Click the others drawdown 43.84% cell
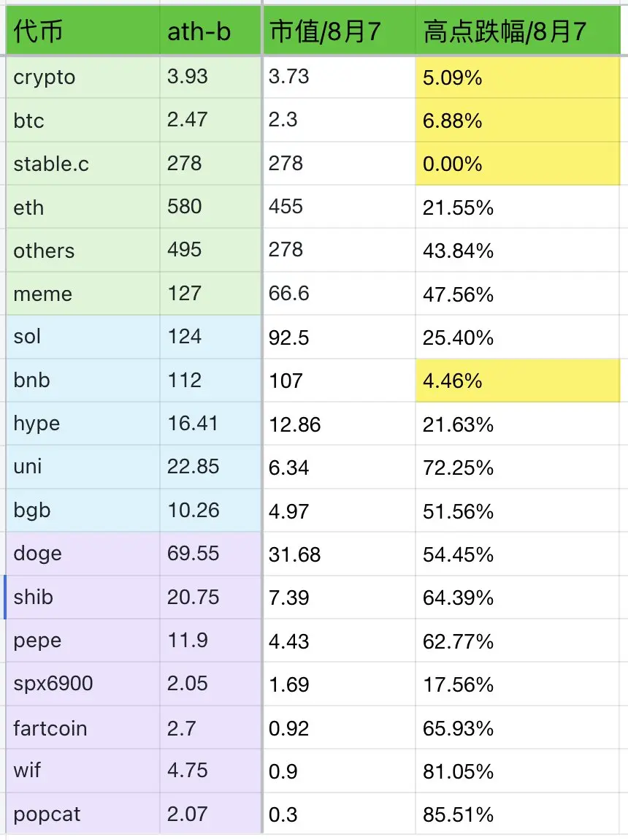This screenshot has width=628, height=840. [518, 251]
